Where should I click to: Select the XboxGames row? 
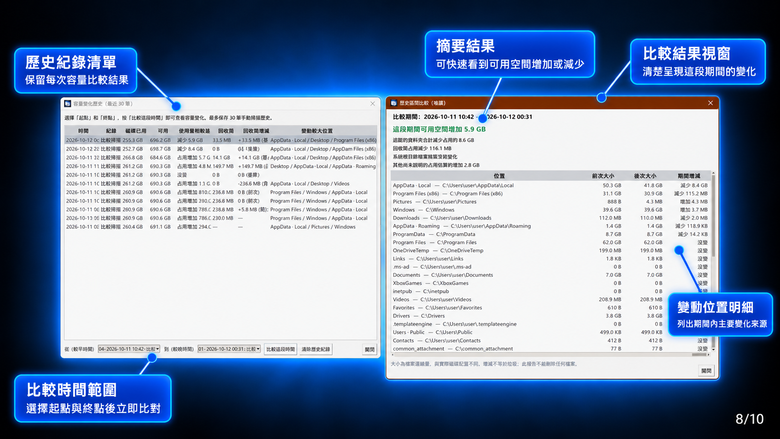[x=551, y=283]
